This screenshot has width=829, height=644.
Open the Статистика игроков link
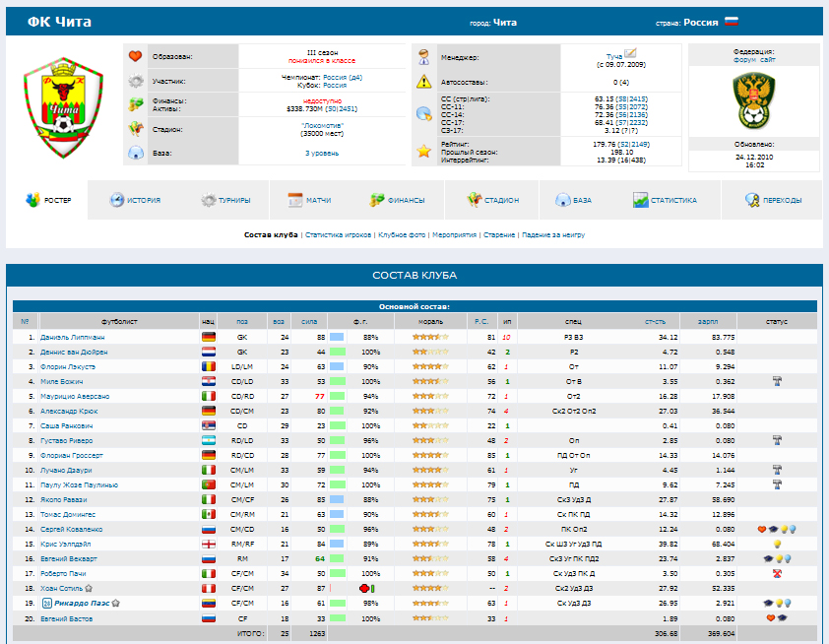[338, 235]
